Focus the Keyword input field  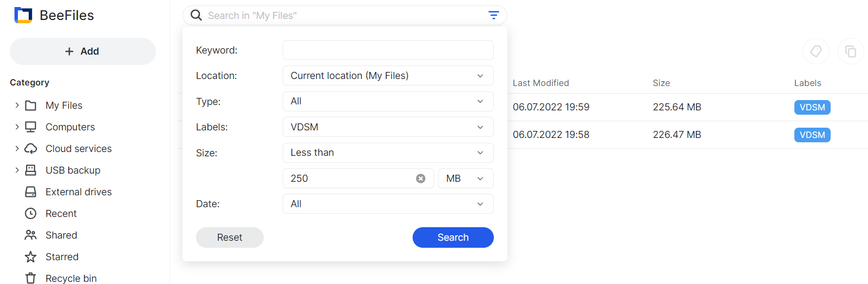[x=388, y=50]
